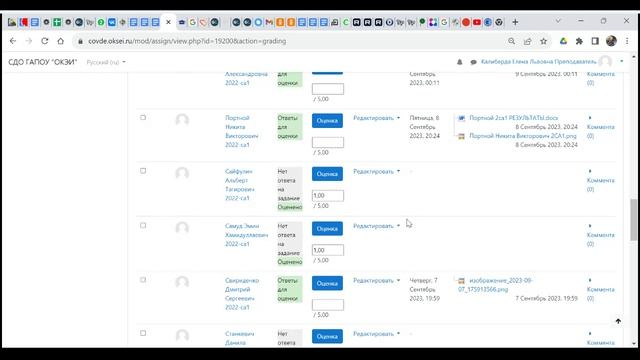Click the scroll-to-top arrow button
The height and width of the screenshot is (360, 640).
(618, 321)
